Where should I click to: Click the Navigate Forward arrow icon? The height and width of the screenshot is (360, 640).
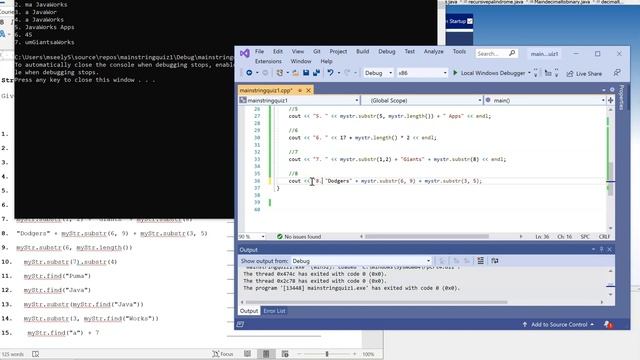(265, 73)
